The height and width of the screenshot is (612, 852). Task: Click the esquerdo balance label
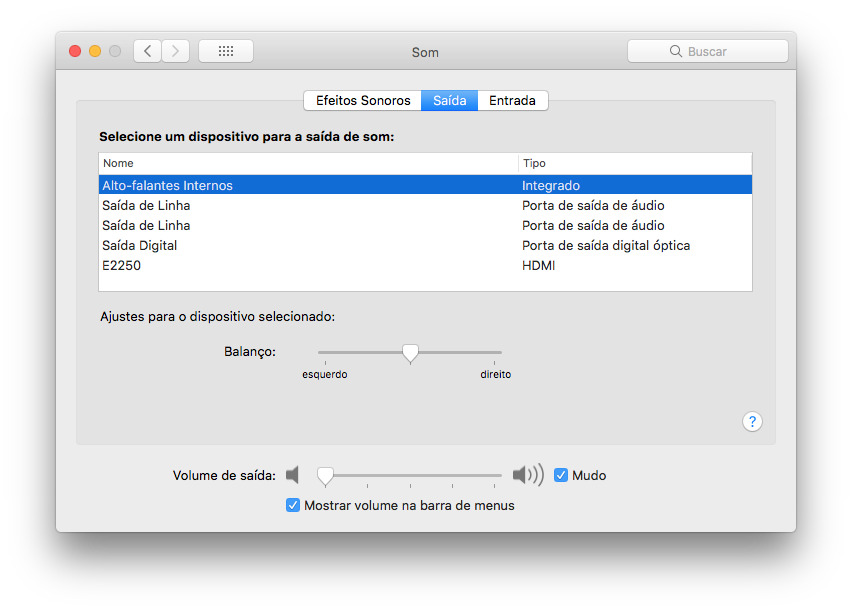coord(325,374)
